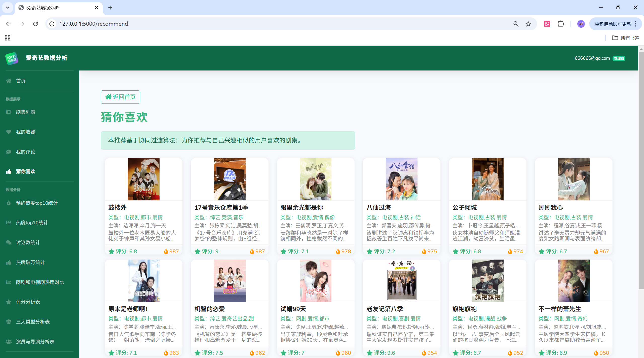
Task: Select 评分分析表 sidebar item
Action: (x=28, y=302)
